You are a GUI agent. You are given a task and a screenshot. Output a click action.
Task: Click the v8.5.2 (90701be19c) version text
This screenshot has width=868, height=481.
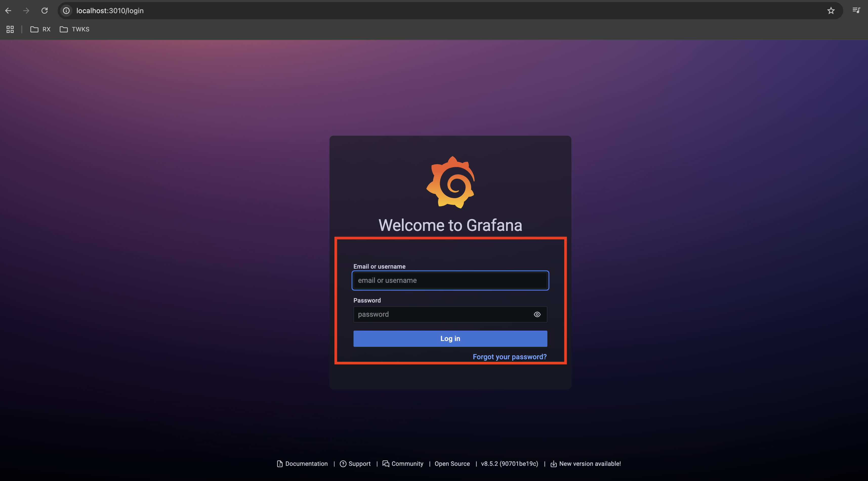pos(509,464)
